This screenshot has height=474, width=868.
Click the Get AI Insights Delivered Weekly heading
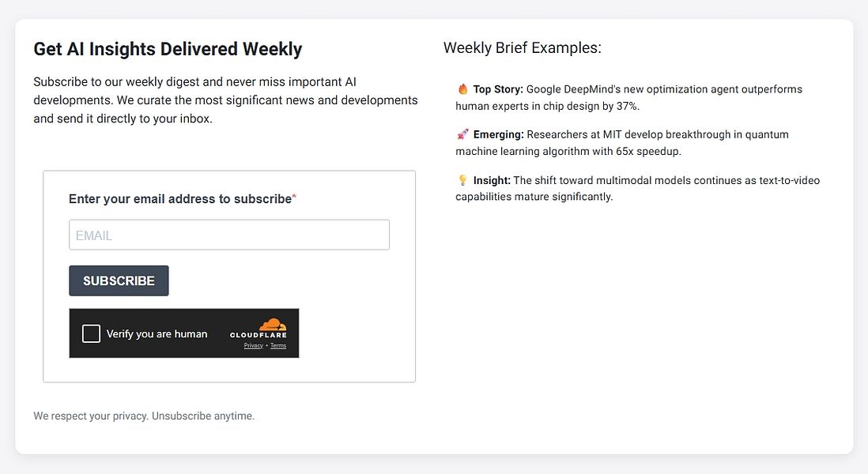coord(167,49)
